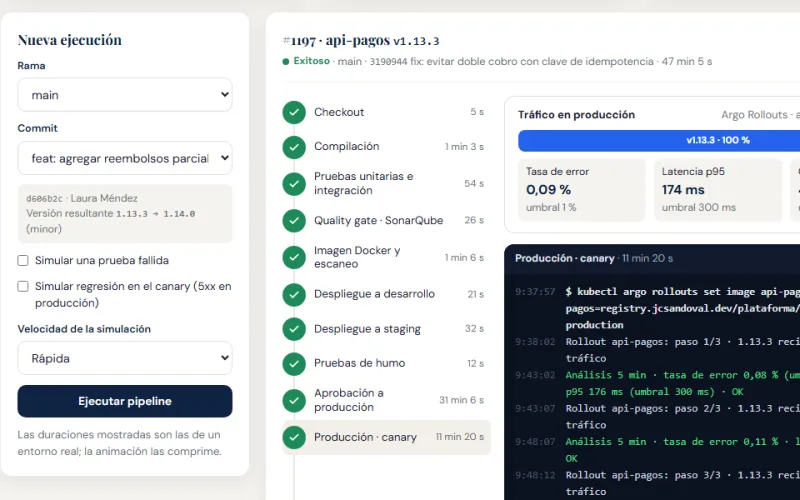
Task: Select the Quality gate · SonarQube label
Action: tap(379, 220)
